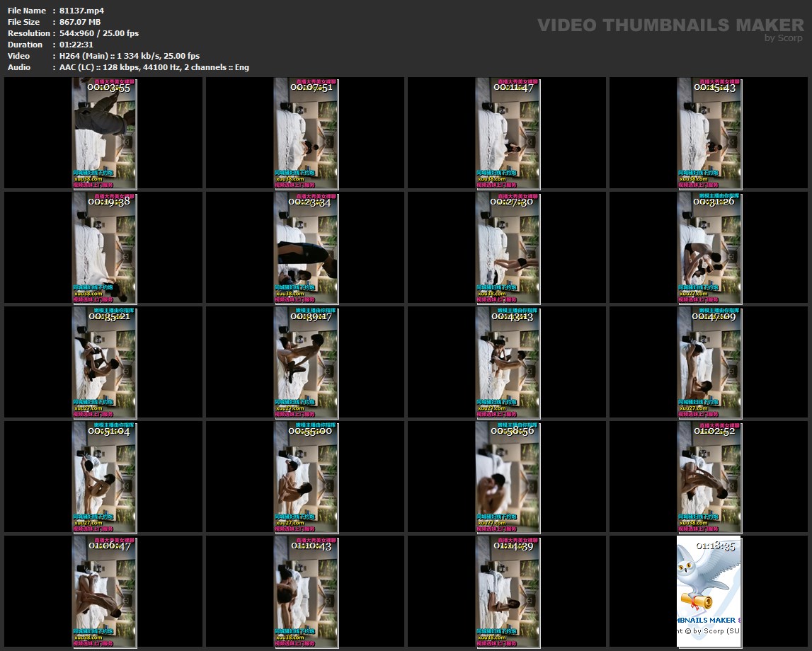This screenshot has height=651, width=812.
Task: Select the frame at 00:19:38
Action: coord(104,248)
